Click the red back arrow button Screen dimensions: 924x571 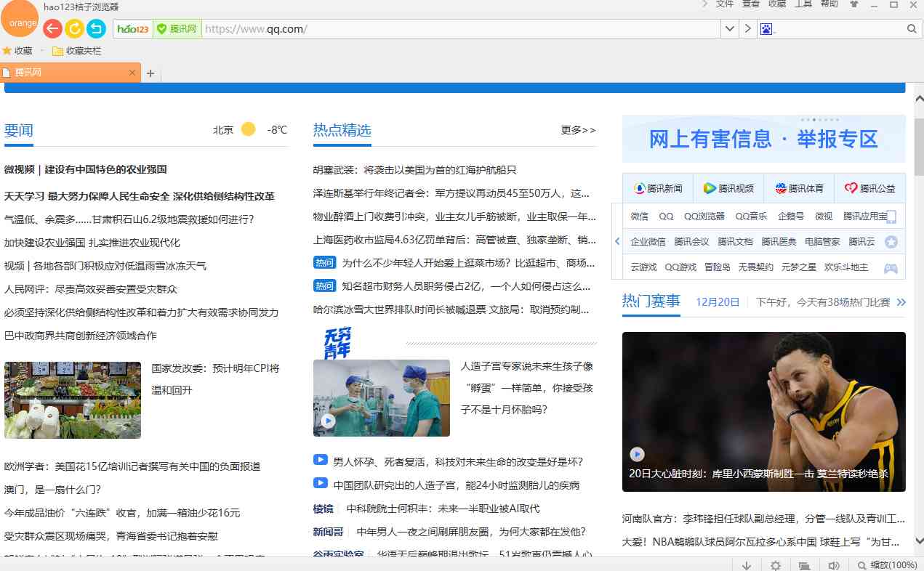tap(52, 28)
